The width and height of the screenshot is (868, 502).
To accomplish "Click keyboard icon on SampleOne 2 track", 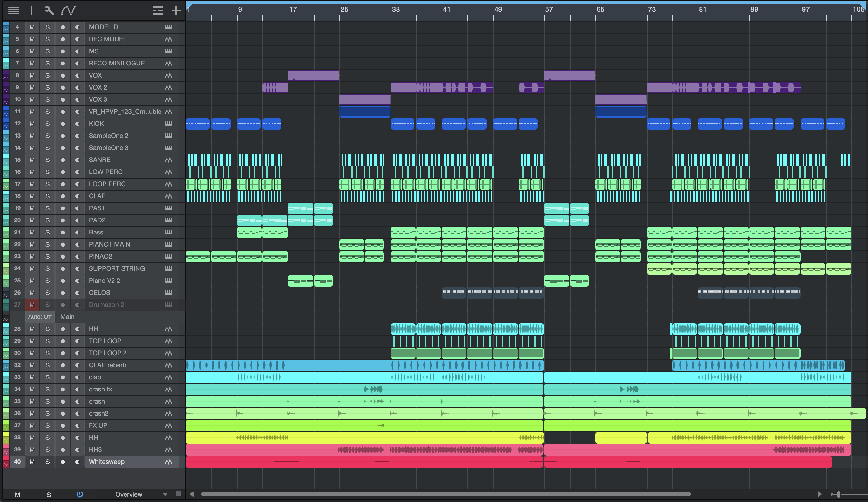I will pos(168,136).
